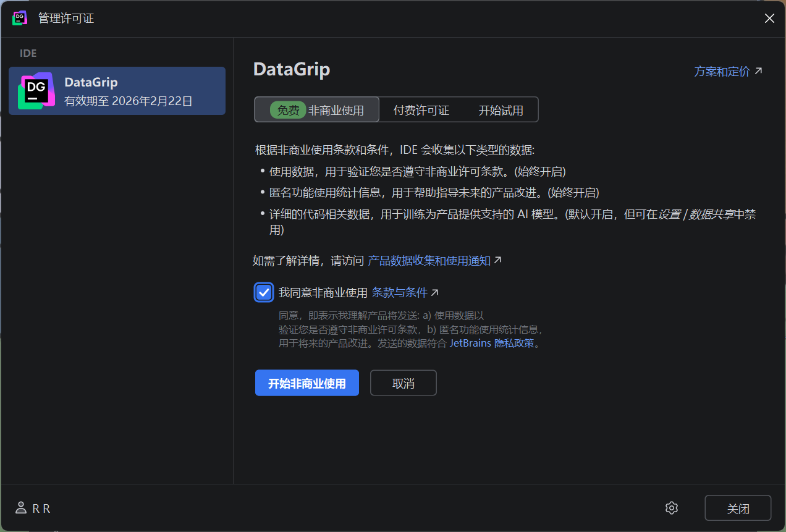Image resolution: width=786 pixels, height=532 pixels.
Task: Click the DataGrip heading in the main panel
Action: (x=292, y=69)
